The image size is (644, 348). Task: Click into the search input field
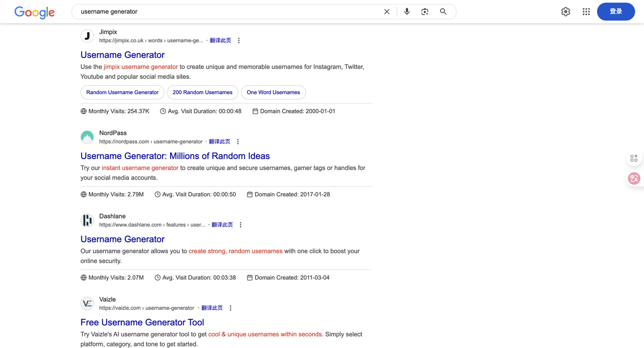(x=226, y=12)
